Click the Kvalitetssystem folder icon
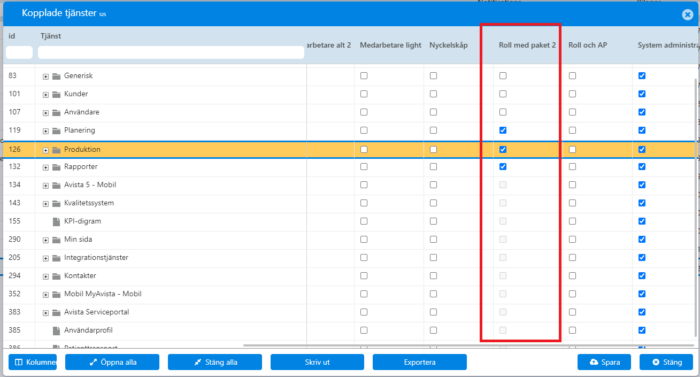Screen dimensions: 700x377 coord(56,204)
